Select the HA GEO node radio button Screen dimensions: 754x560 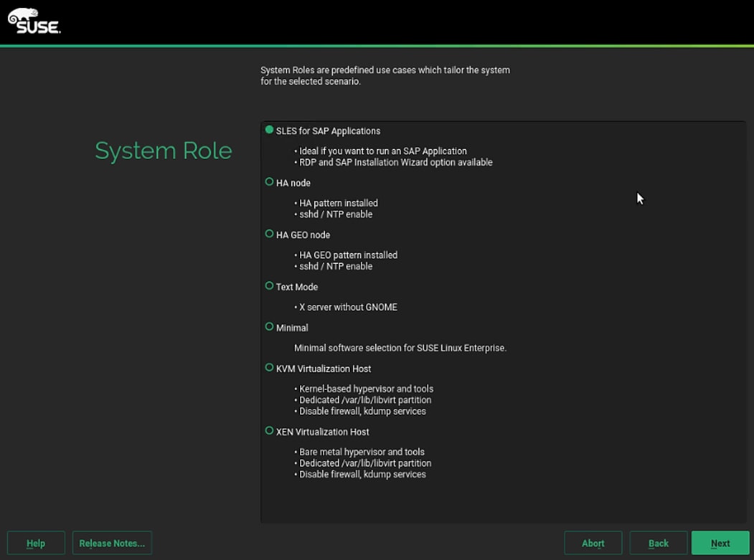click(x=270, y=234)
